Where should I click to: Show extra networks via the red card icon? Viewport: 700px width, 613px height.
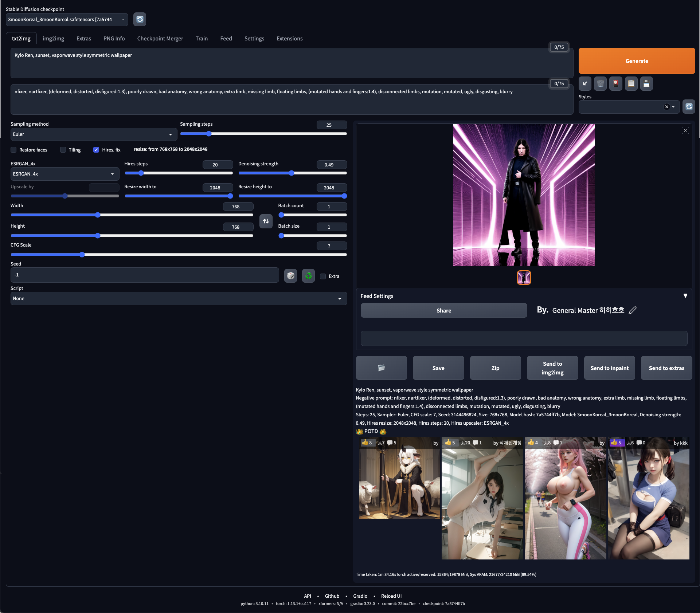click(x=615, y=84)
